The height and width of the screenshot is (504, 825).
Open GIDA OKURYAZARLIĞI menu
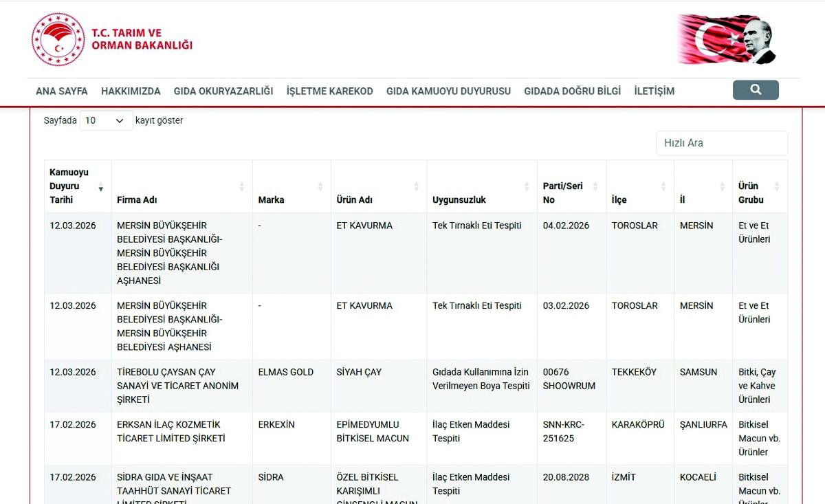point(223,91)
